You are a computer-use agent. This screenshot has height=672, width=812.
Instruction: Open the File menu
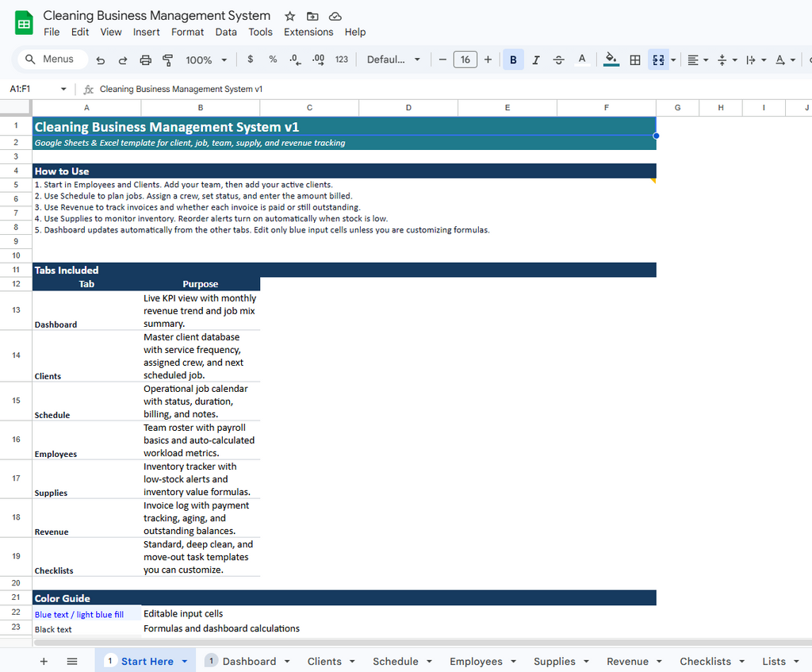[x=52, y=32]
